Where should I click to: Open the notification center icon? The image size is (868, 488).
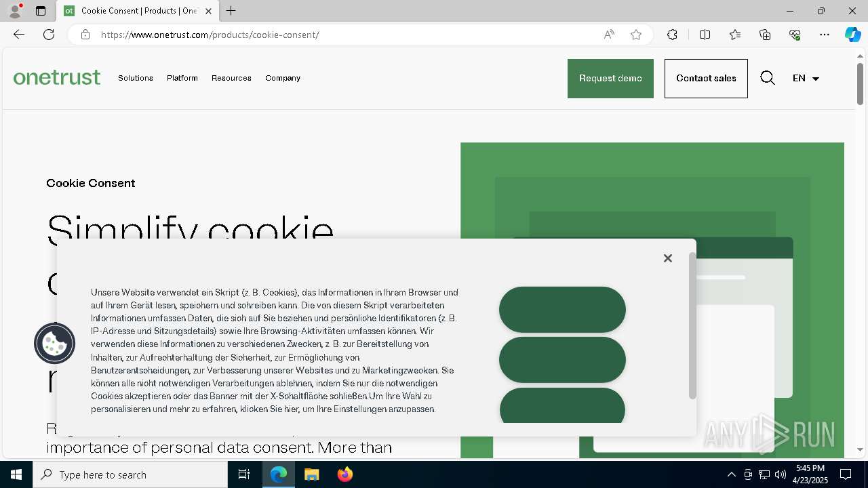click(x=846, y=474)
